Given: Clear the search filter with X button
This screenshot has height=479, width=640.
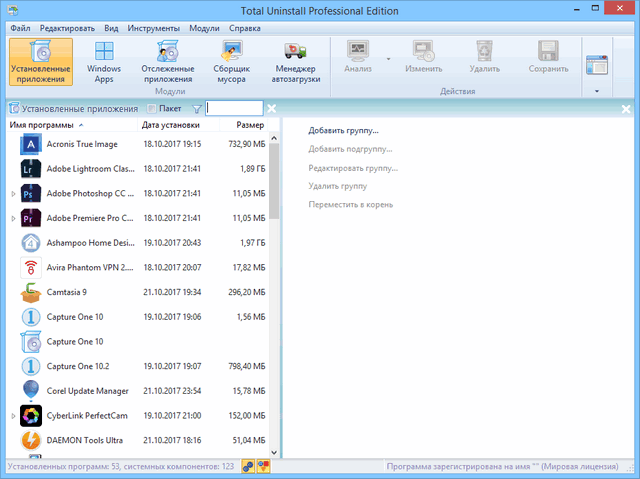Looking at the screenshot, I should pos(271,108).
